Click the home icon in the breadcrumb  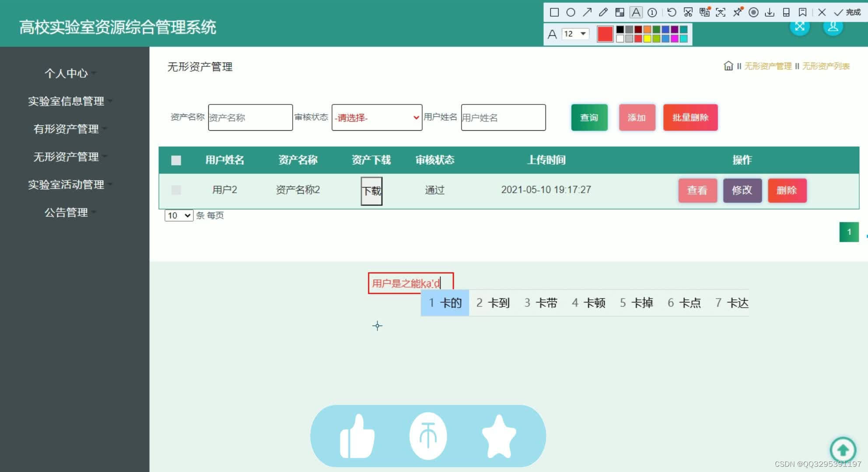(728, 66)
